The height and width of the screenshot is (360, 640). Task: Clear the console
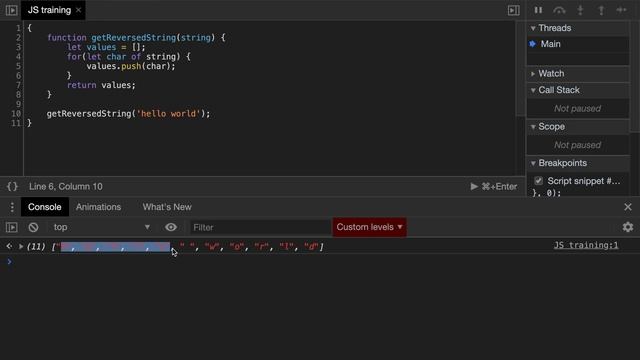click(x=33, y=227)
